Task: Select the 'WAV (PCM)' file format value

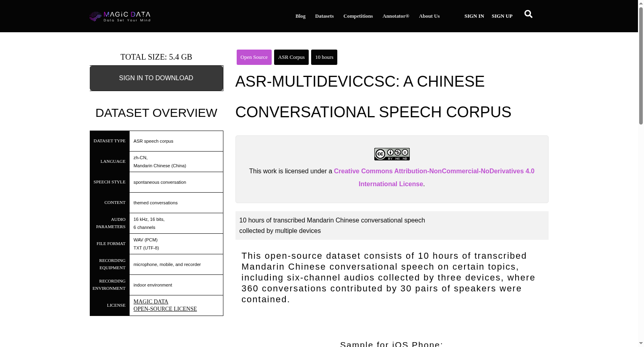Action: tap(145, 240)
